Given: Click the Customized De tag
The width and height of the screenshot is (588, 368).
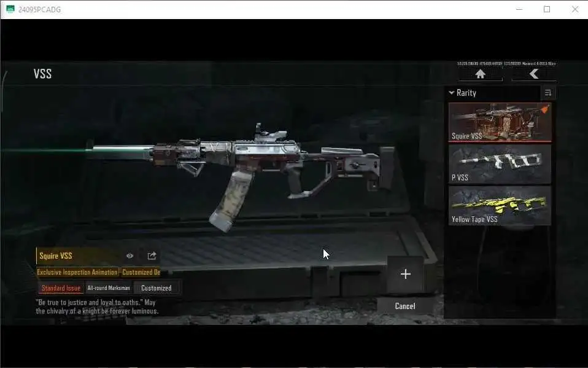Looking at the screenshot, I should coord(141,272).
